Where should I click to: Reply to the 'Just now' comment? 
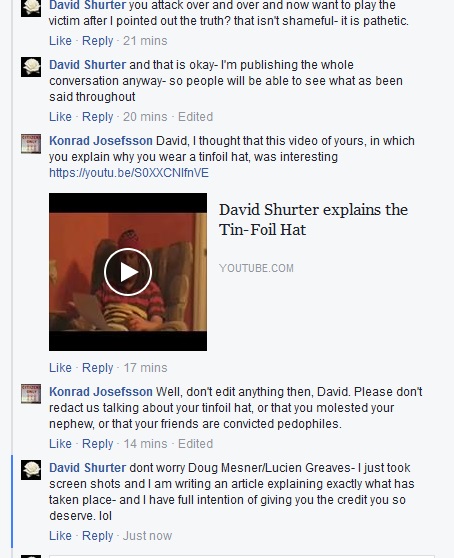(x=97, y=536)
